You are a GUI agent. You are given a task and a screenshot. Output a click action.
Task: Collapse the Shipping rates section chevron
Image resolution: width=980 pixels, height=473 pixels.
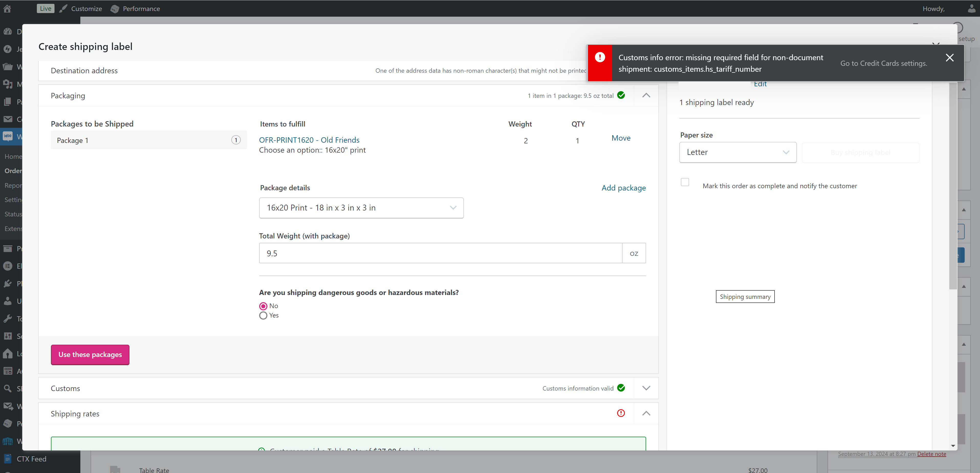coord(646,413)
